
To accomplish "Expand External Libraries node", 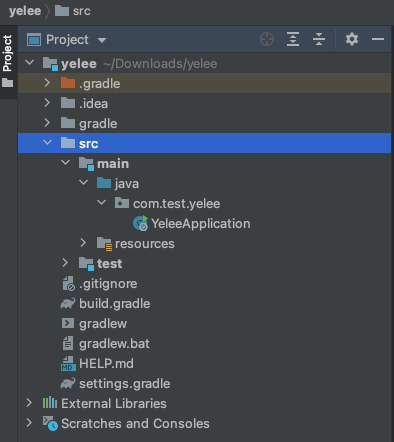I will point(29,403).
